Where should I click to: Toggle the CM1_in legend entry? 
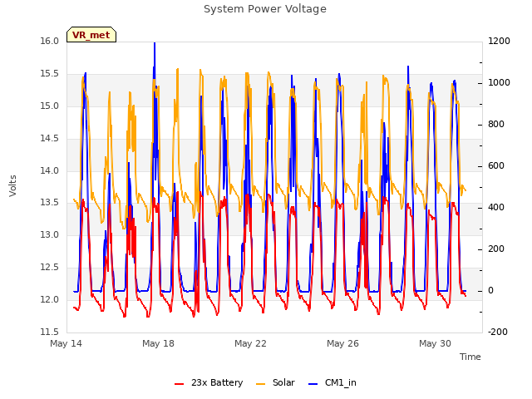[332, 382]
